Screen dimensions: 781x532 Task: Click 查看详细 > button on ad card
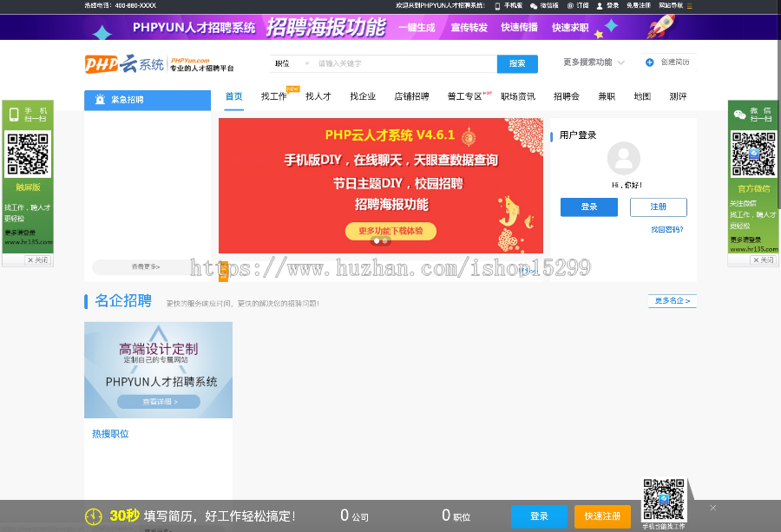click(x=159, y=402)
